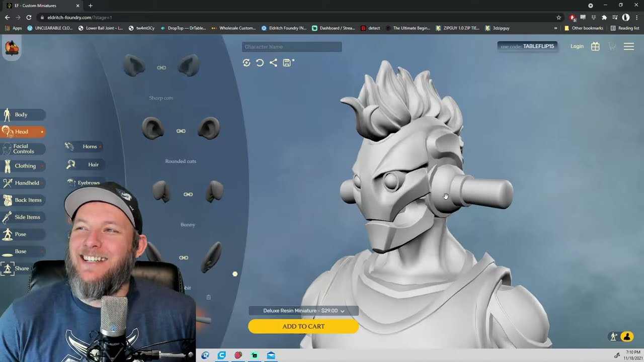The image size is (644, 362).
Task: Click the undo reset icon
Action: (260, 63)
